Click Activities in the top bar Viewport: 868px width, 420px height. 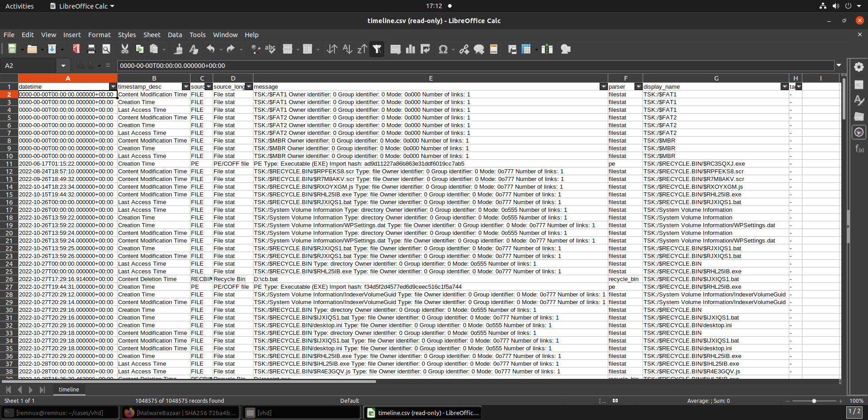tap(19, 6)
